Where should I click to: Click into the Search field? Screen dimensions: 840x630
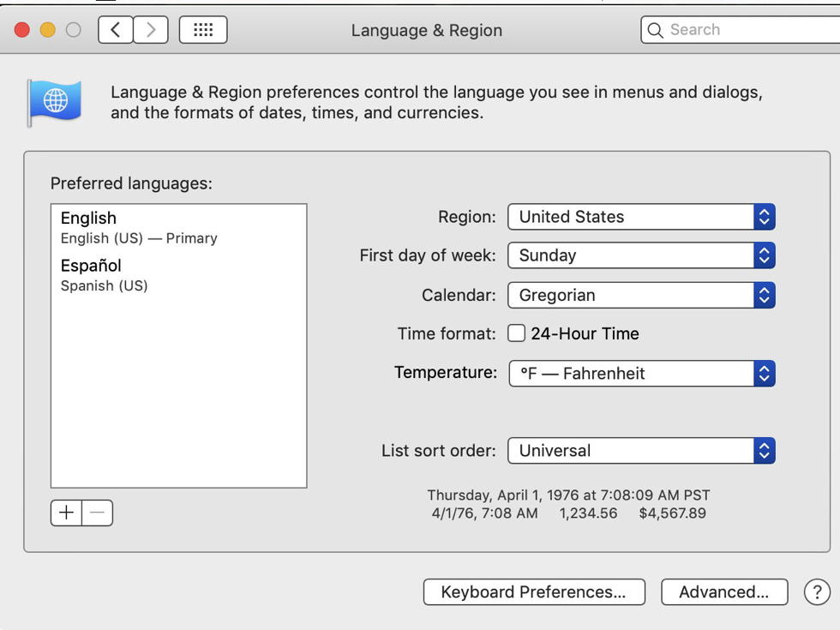(x=741, y=29)
